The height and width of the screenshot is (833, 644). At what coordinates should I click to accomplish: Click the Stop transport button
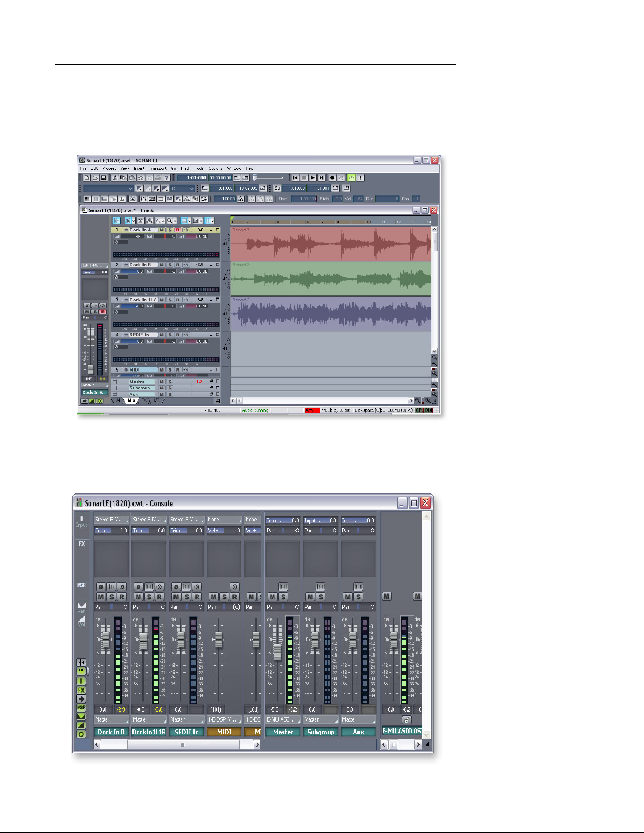[304, 178]
